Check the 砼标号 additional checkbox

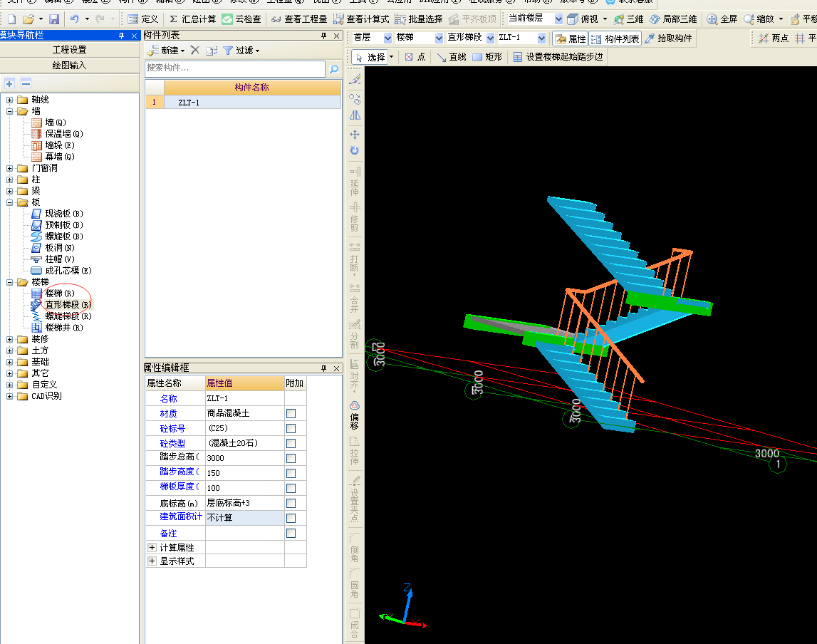291,428
